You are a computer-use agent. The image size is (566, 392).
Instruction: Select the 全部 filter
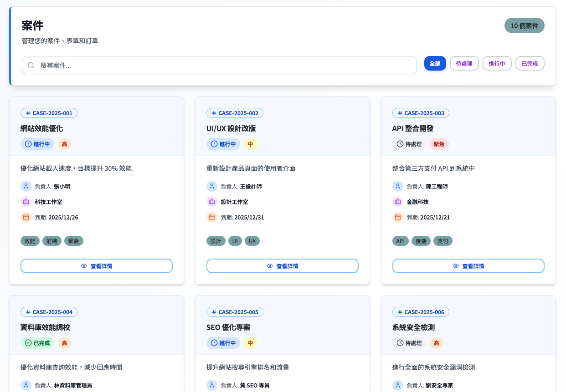coord(435,64)
